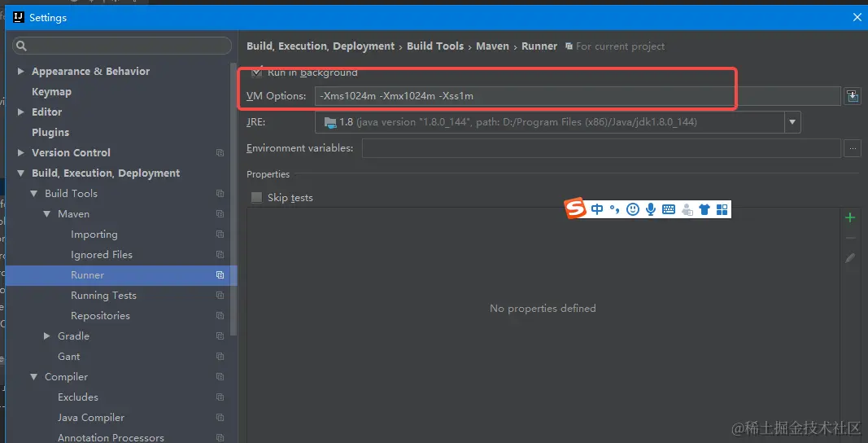The width and height of the screenshot is (868, 443).
Task: Click the project icon on the Running Tests row
Action: (220, 296)
